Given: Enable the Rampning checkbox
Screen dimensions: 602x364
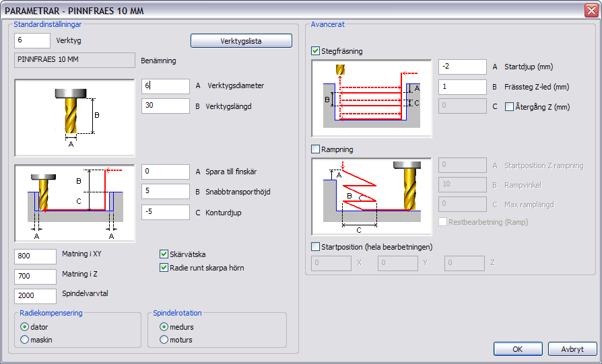Looking at the screenshot, I should (x=316, y=149).
